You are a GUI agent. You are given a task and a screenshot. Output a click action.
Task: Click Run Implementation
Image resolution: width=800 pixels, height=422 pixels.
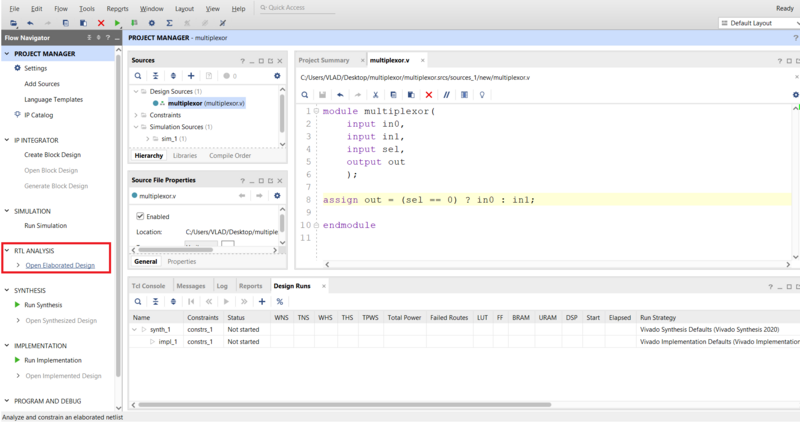point(53,360)
